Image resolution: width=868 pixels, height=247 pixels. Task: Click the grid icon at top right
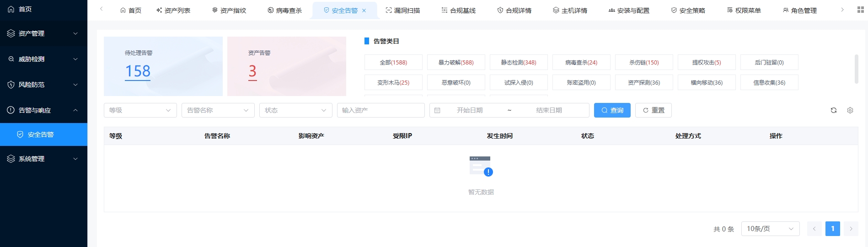860,10
